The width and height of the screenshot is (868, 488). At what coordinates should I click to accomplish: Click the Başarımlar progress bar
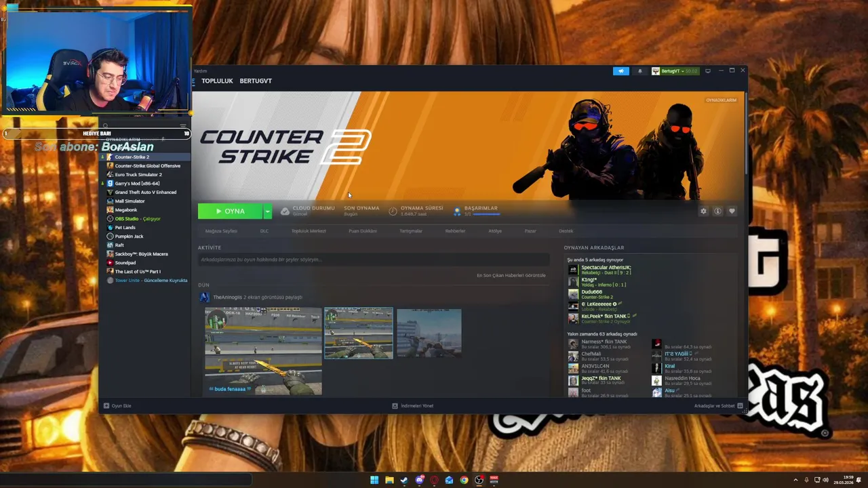pos(486,214)
